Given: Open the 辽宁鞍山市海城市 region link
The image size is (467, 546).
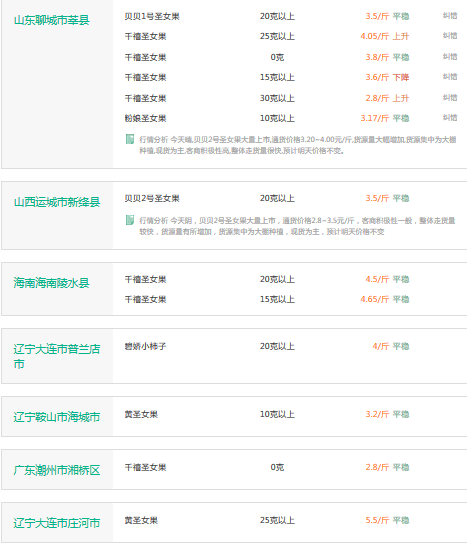Looking at the screenshot, I should click(x=57, y=417).
